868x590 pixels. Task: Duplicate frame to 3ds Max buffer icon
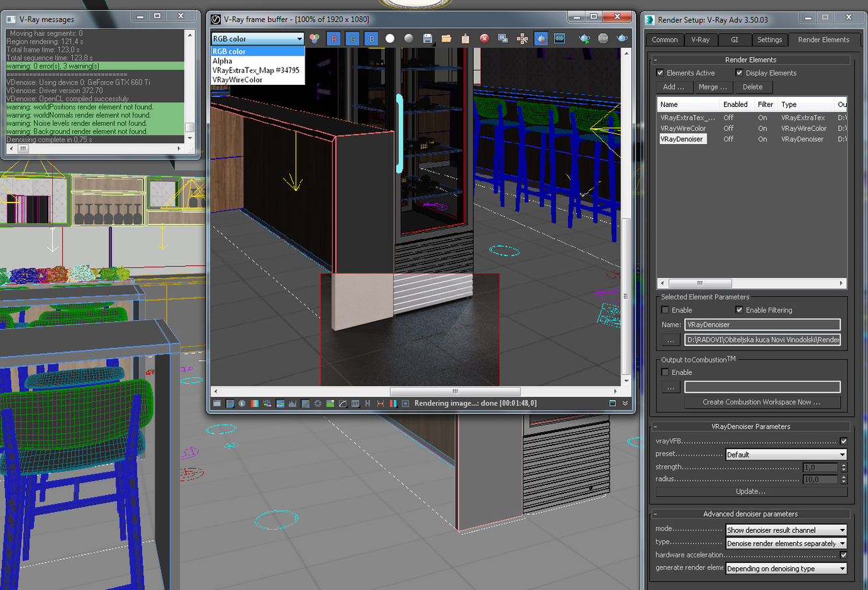coord(503,38)
